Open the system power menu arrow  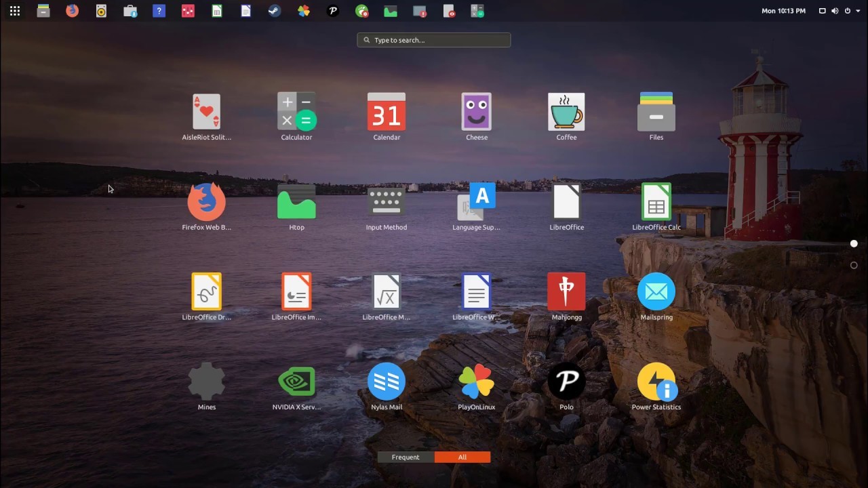(x=857, y=11)
